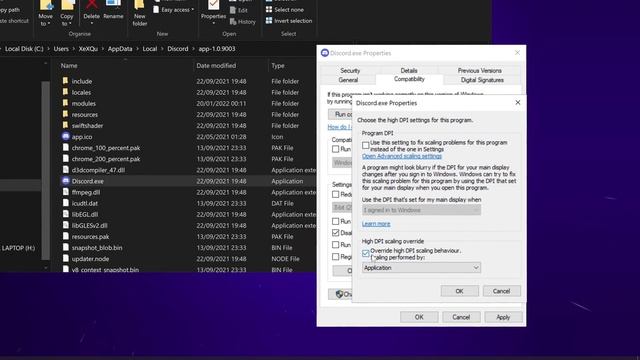
Task: Sort by Type column header
Action: click(278, 65)
